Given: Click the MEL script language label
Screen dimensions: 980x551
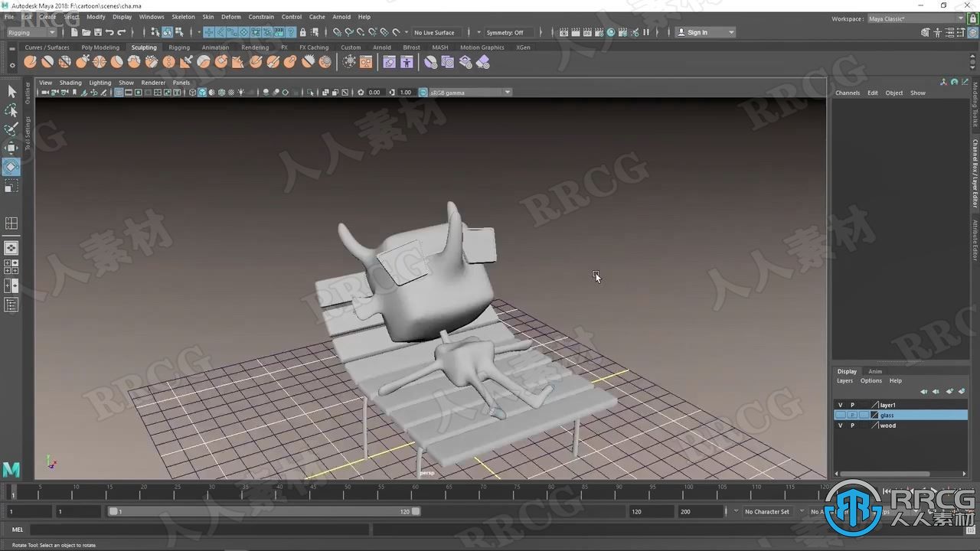Looking at the screenshot, I should coord(18,530).
